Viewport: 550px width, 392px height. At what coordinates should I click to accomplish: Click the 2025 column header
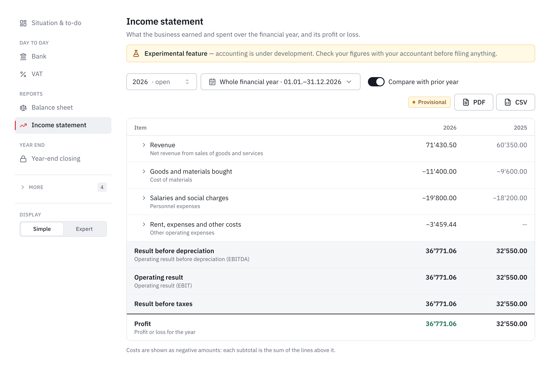coord(520,128)
